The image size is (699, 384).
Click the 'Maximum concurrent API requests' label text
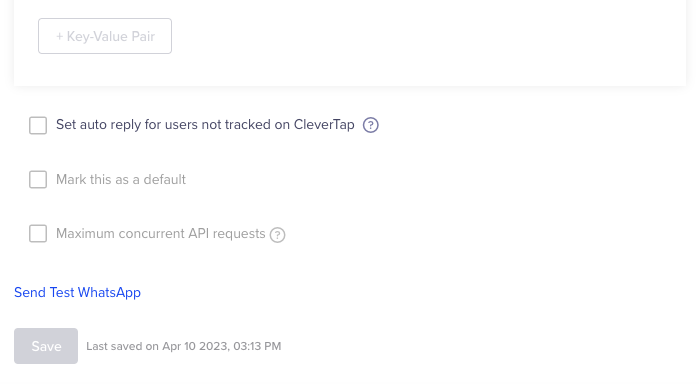[x=160, y=234]
